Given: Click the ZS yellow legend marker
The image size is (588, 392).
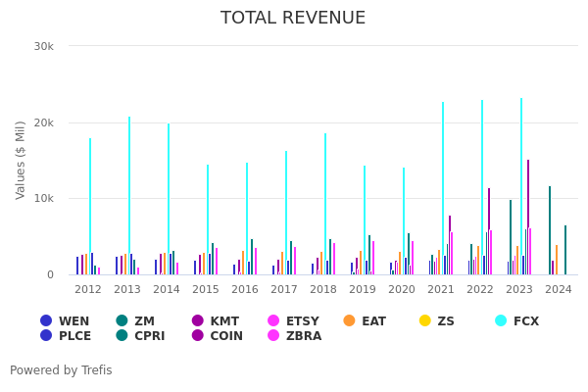Looking at the screenshot, I should (x=424, y=320).
